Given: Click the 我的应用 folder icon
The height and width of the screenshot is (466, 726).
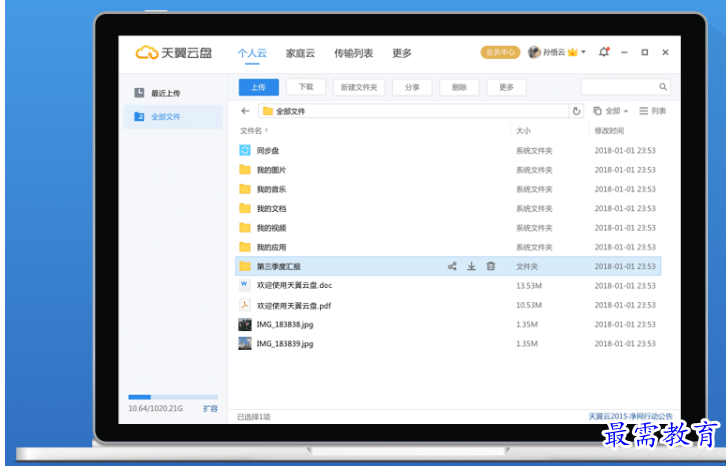Looking at the screenshot, I should click(x=245, y=247).
